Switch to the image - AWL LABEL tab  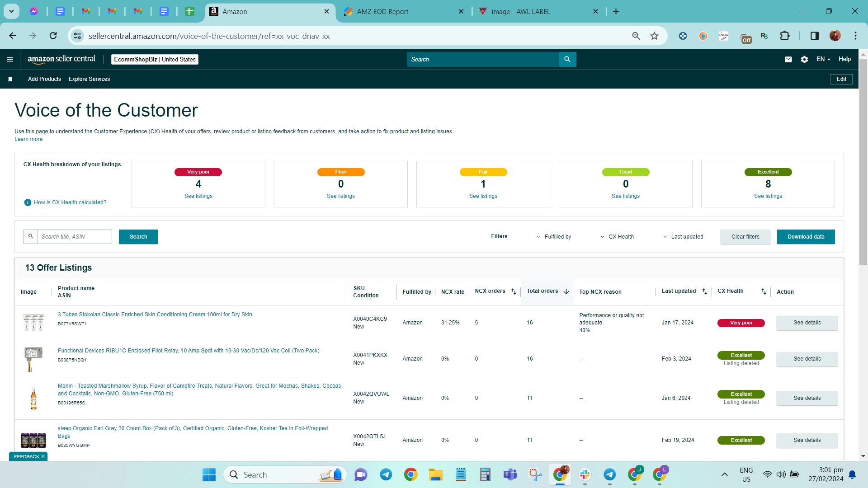[538, 11]
